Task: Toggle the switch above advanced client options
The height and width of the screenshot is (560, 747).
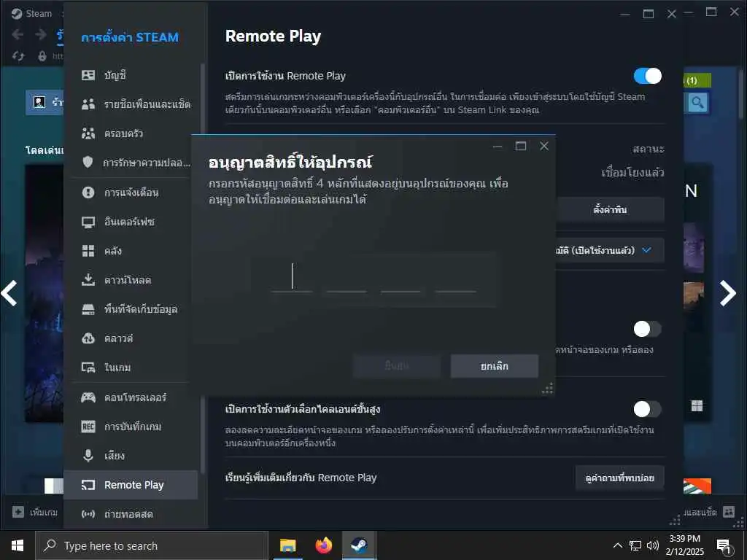Action: coord(648,329)
